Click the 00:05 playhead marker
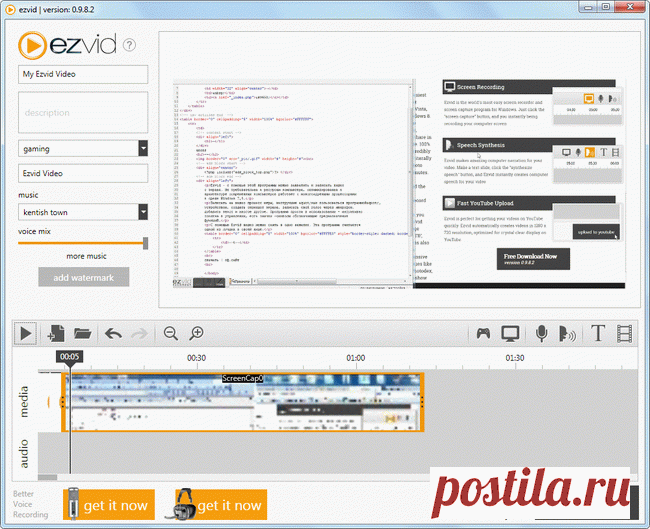The image size is (650, 529). (x=69, y=357)
